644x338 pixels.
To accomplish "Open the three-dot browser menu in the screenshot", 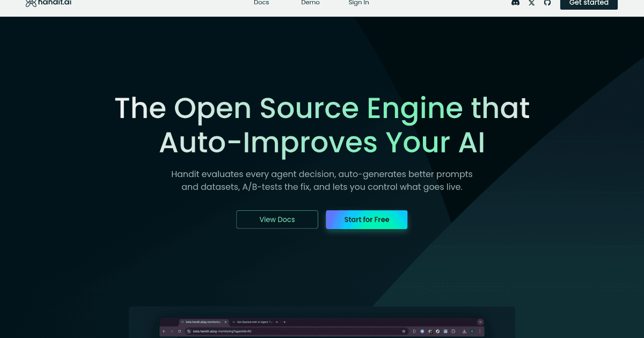I will click(481, 331).
